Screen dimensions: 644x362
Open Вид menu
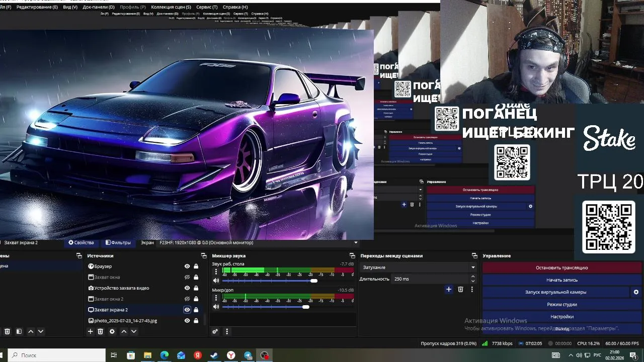pos(70,7)
